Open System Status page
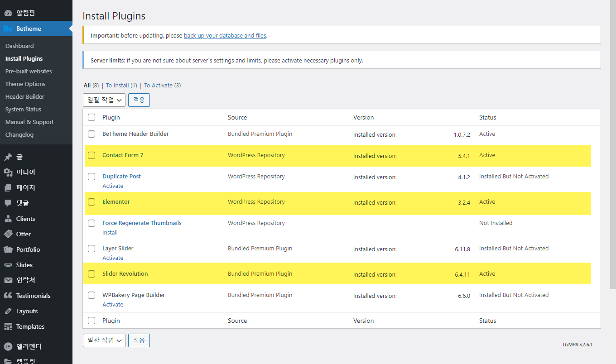The height and width of the screenshot is (364, 616). pyautogui.click(x=23, y=109)
